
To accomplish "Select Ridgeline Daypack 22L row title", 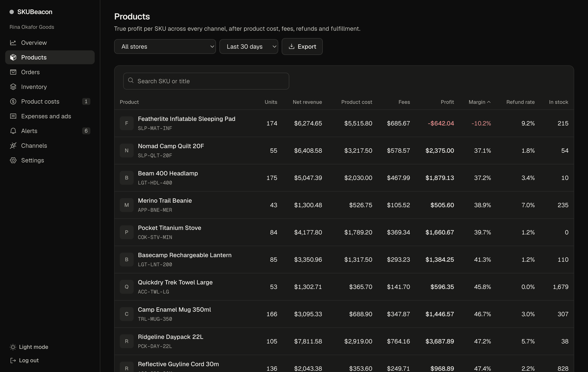I will click(x=170, y=337).
